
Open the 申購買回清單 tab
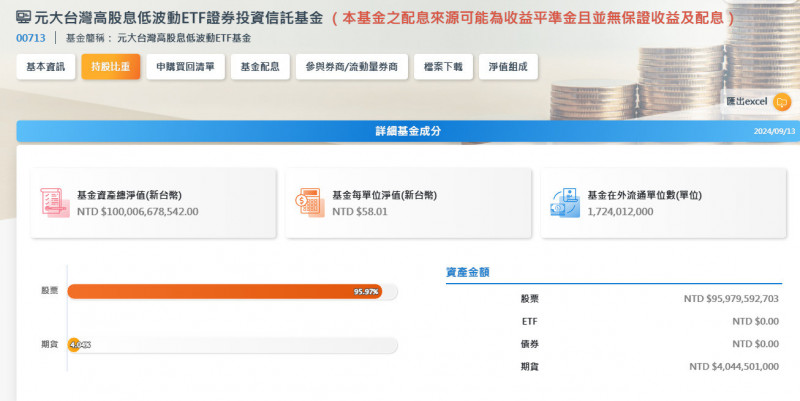(x=186, y=67)
